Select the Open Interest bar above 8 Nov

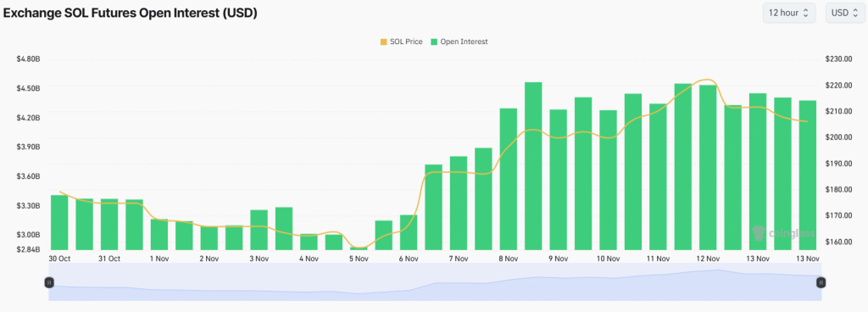point(509,179)
